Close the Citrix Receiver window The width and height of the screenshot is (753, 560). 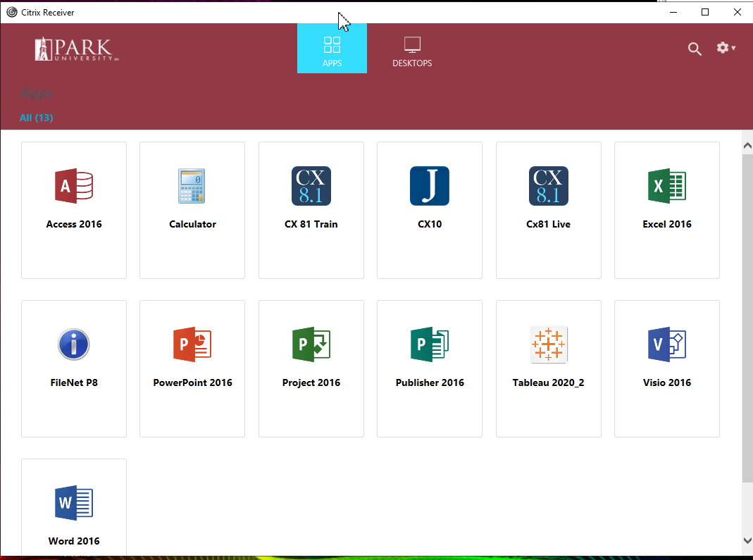point(738,12)
